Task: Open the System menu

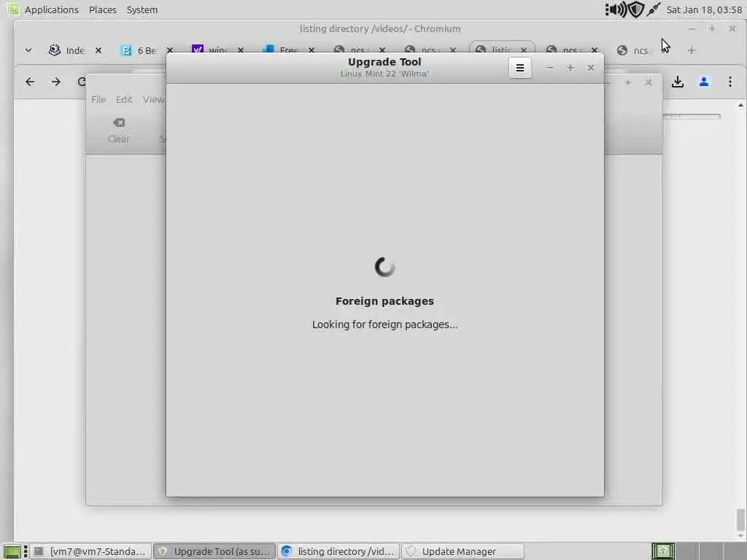Action: click(x=142, y=9)
